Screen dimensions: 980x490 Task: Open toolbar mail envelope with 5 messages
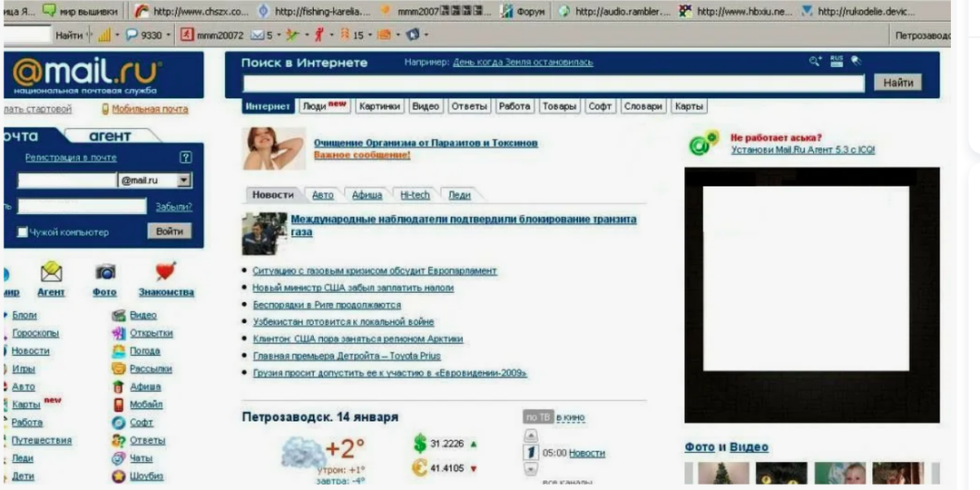(x=257, y=35)
